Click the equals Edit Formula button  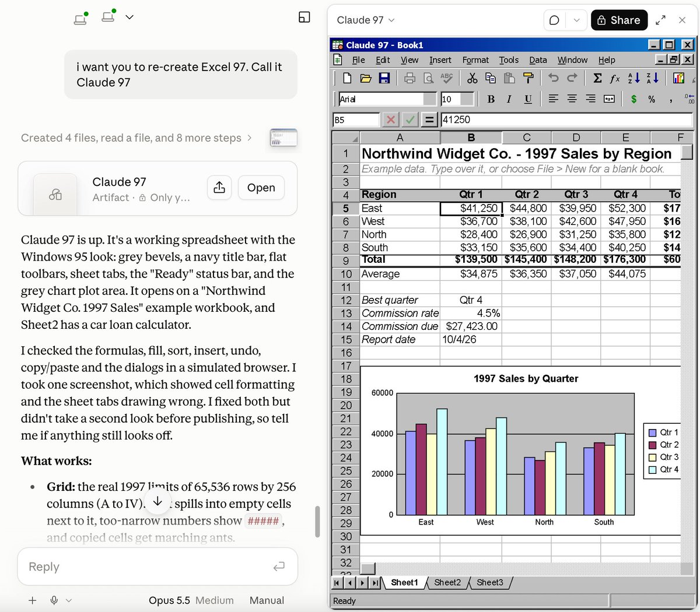pos(430,119)
